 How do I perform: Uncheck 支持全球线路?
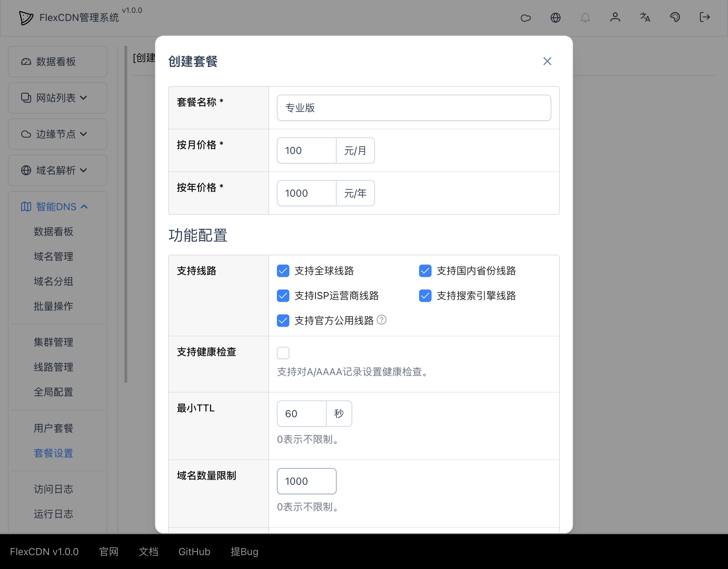click(x=283, y=271)
